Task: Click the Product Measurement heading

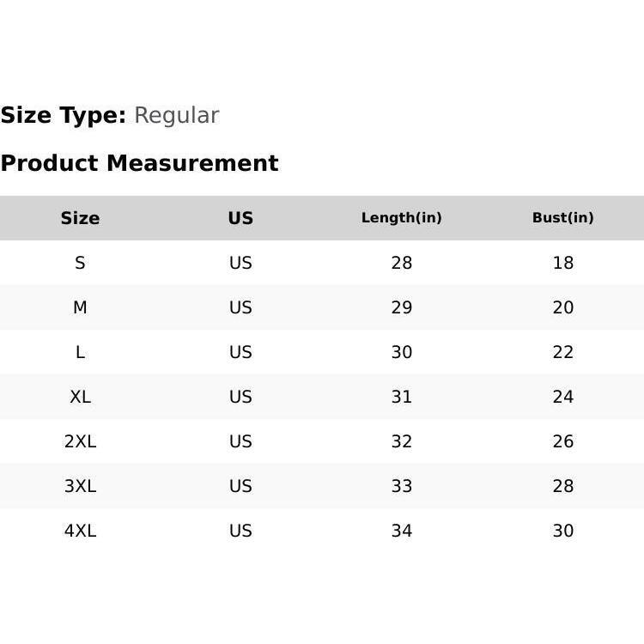Action: pyautogui.click(x=139, y=163)
